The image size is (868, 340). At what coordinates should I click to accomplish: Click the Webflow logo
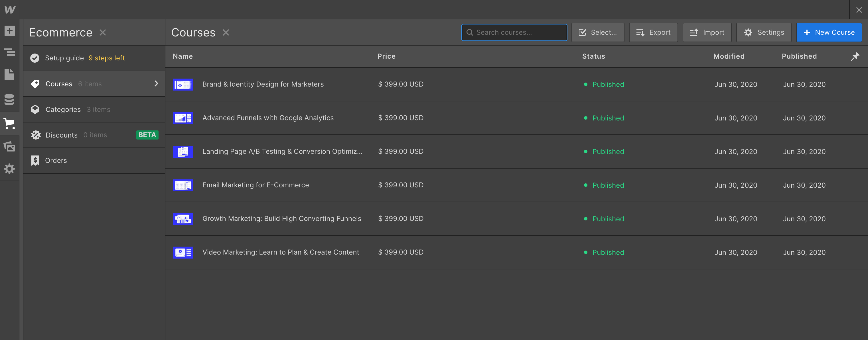click(10, 9)
